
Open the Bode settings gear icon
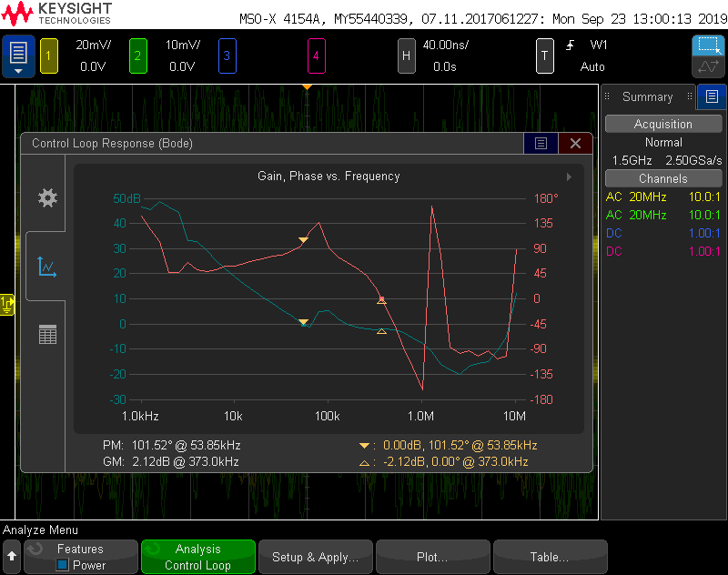(x=47, y=197)
